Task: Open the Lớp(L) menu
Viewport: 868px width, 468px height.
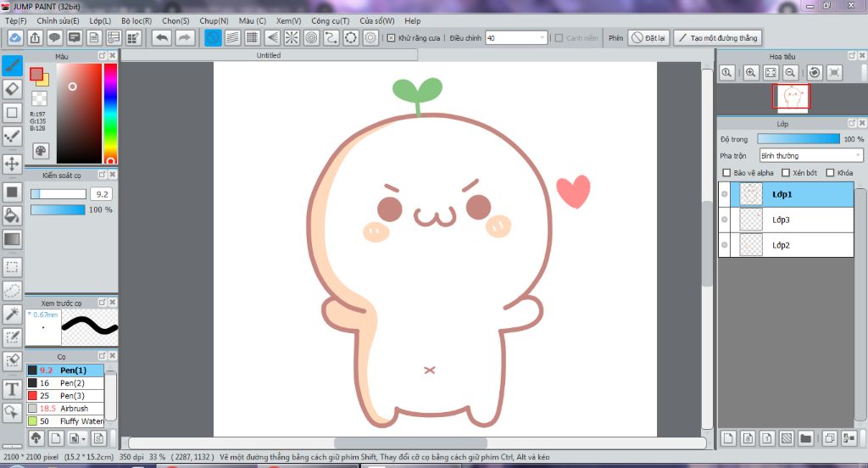Action: tap(100, 20)
